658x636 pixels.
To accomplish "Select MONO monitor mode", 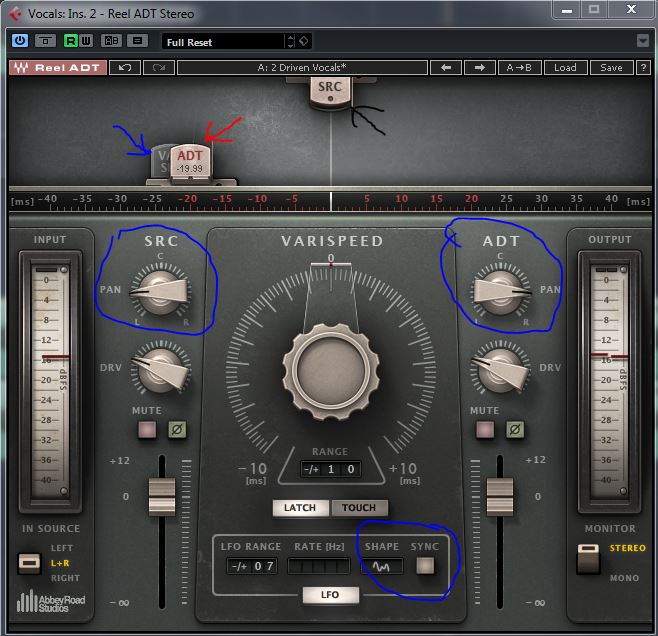I will pyautogui.click(x=624, y=578).
